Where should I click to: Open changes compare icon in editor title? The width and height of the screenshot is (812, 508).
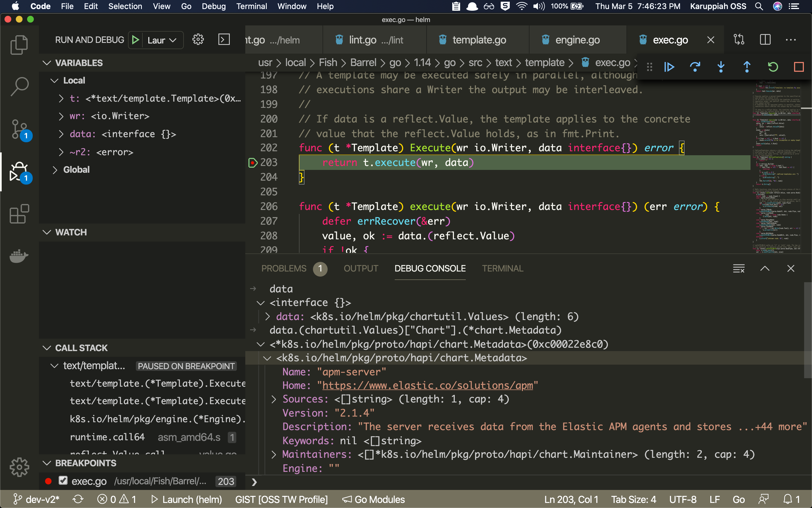[739, 40]
